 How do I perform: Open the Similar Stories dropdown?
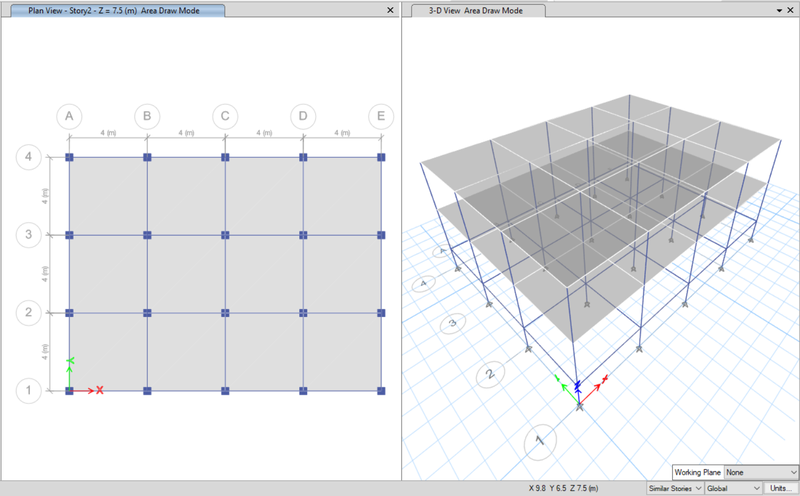(x=675, y=488)
